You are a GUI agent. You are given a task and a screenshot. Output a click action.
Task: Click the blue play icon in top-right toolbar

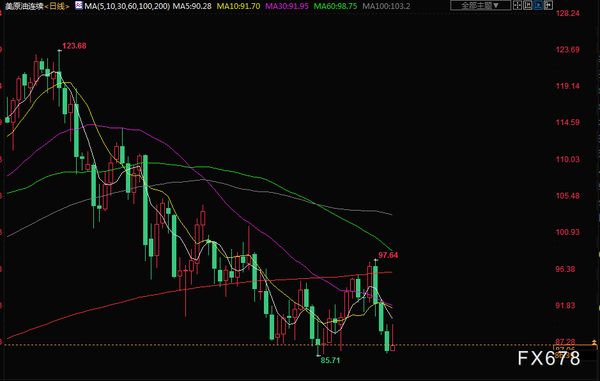pyautogui.click(x=538, y=5)
